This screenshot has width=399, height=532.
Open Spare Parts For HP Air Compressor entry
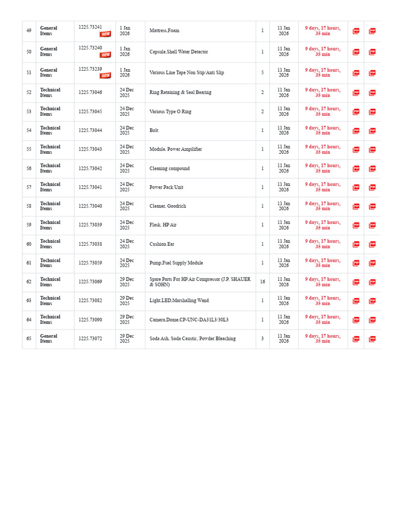(200, 282)
